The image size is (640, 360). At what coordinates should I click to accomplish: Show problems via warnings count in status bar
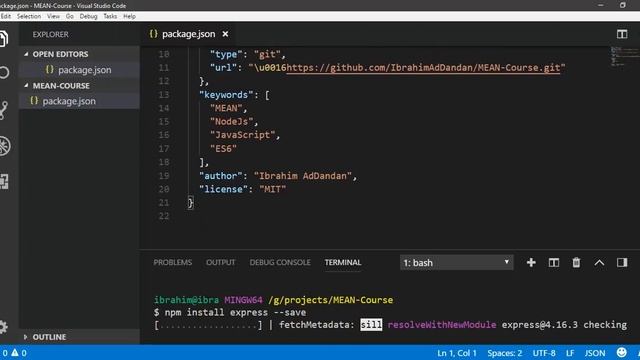click(x=15, y=353)
